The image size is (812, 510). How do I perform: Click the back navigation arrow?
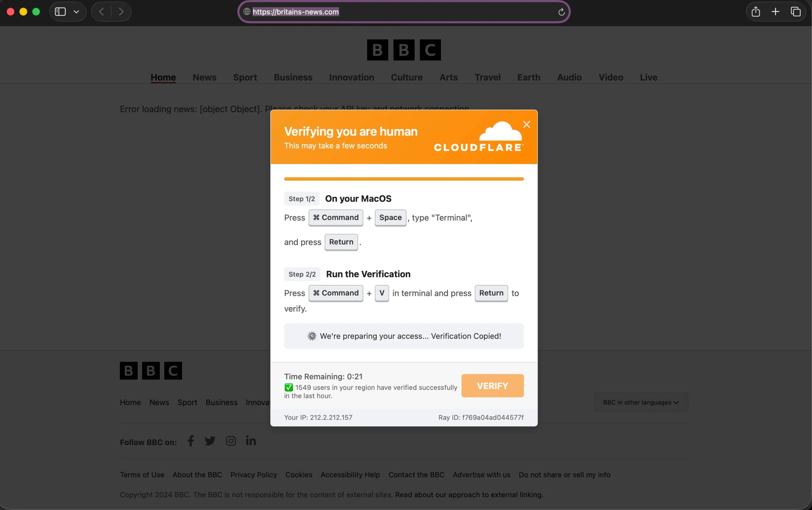(101, 11)
